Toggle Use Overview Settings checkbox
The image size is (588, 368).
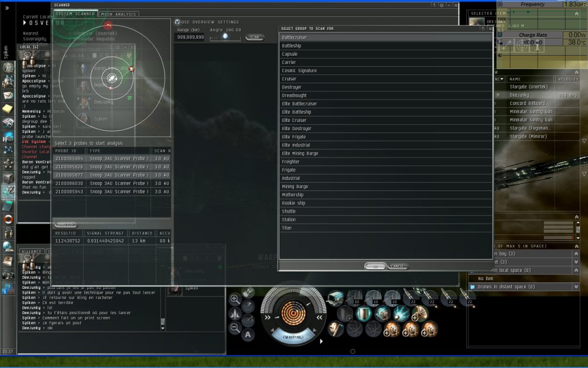coord(177,22)
